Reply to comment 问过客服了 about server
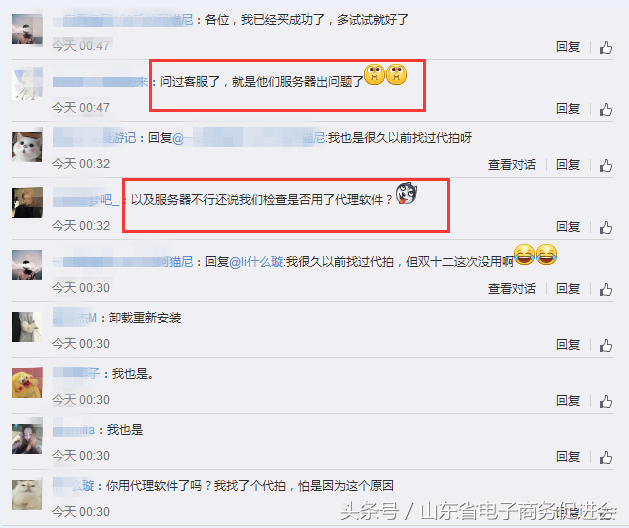 568,109
